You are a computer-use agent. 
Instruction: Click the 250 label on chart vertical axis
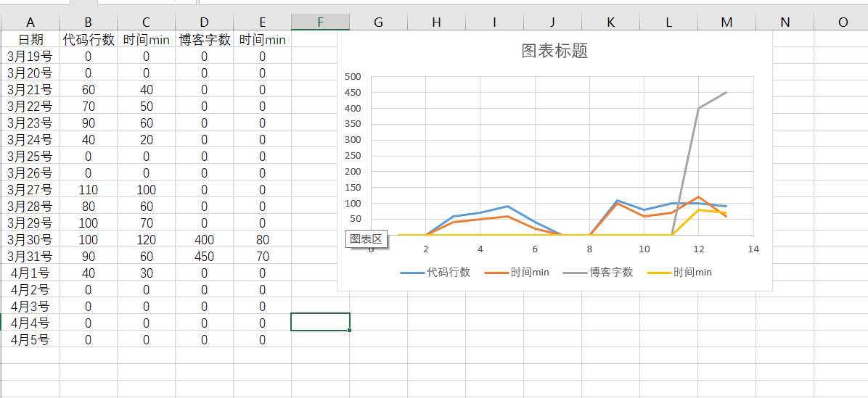coord(353,156)
